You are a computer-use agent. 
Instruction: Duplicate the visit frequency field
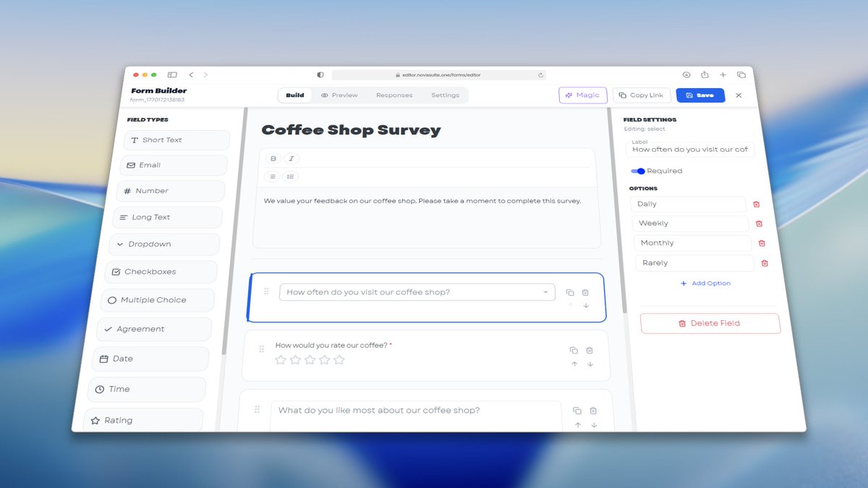click(x=570, y=292)
